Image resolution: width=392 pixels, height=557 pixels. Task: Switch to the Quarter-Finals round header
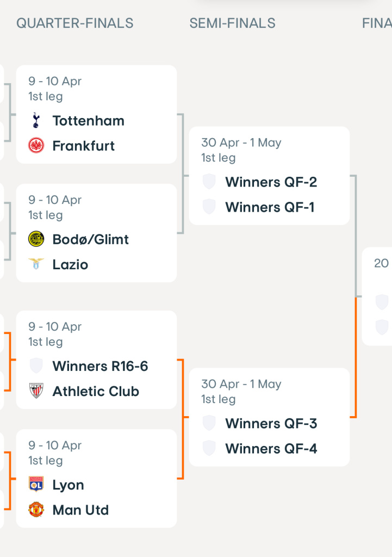coord(74,23)
